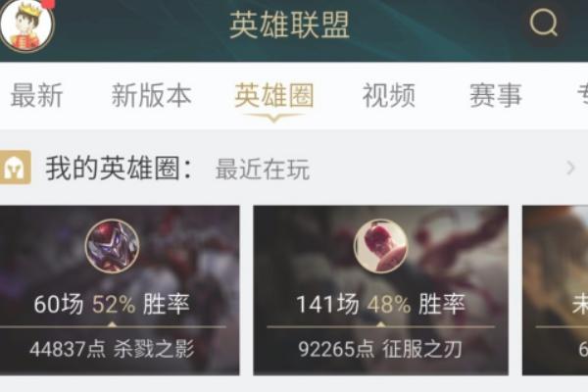The image size is (588, 392).
Task: Expand 我的英雄圈 with right chevron
Action: [570, 168]
